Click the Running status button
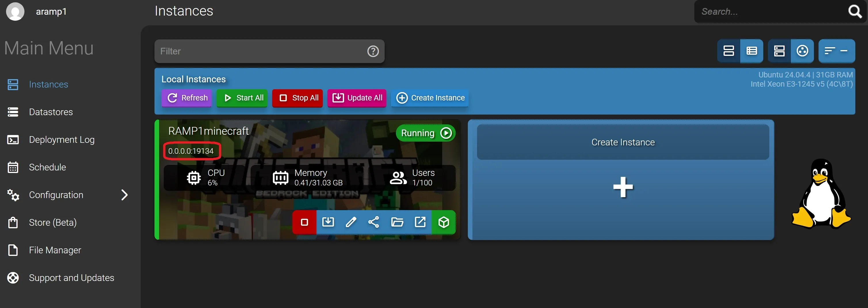Viewport: 868px width, 308px height. [426, 133]
